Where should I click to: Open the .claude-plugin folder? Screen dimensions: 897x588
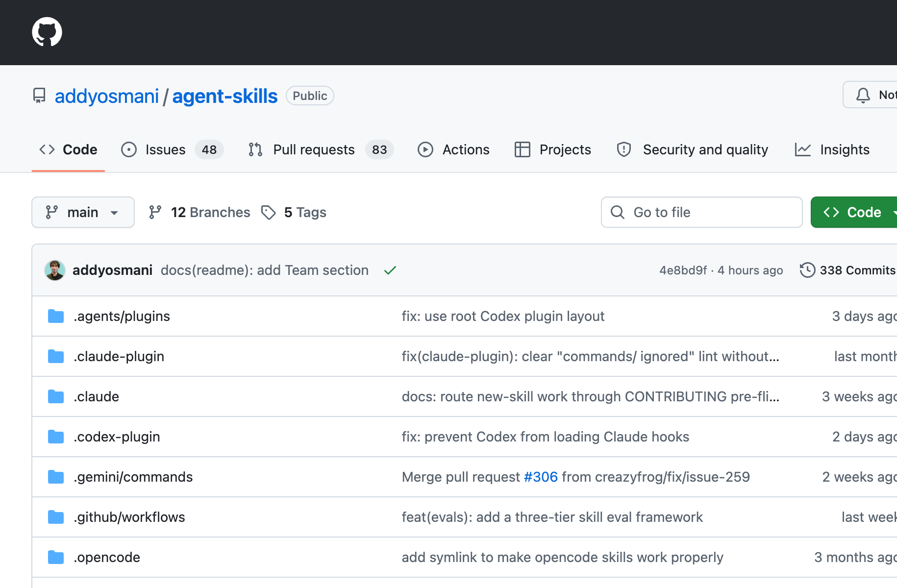coord(119,356)
